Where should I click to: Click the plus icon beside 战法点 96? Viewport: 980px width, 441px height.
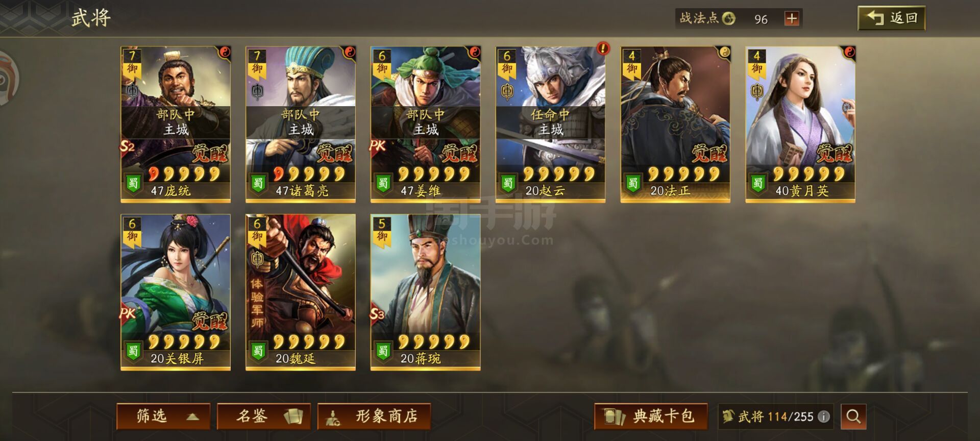pyautogui.click(x=791, y=19)
